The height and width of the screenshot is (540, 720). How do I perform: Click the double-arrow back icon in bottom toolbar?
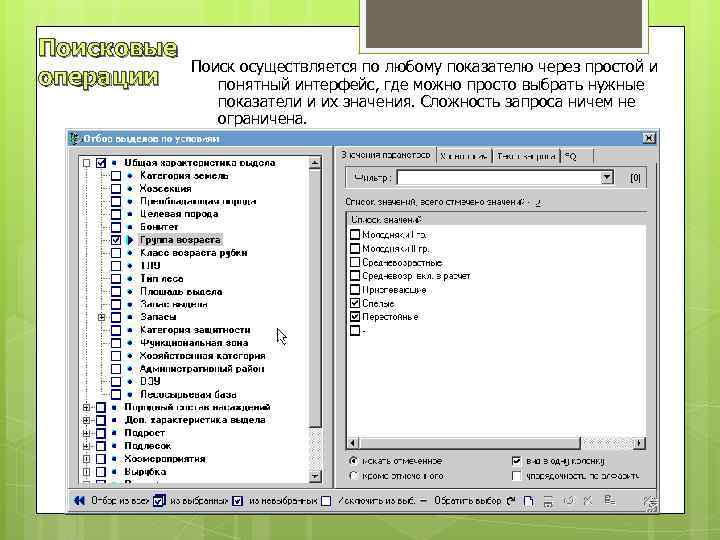(79, 501)
